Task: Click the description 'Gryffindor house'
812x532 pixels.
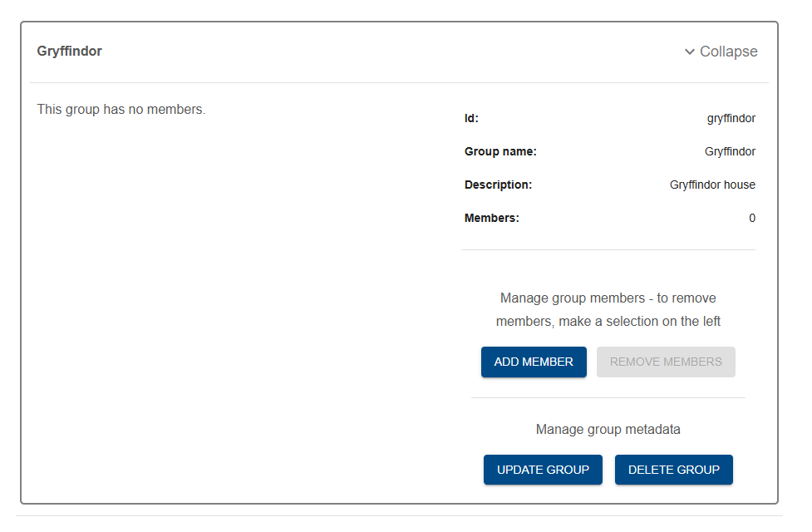Action: tap(712, 185)
